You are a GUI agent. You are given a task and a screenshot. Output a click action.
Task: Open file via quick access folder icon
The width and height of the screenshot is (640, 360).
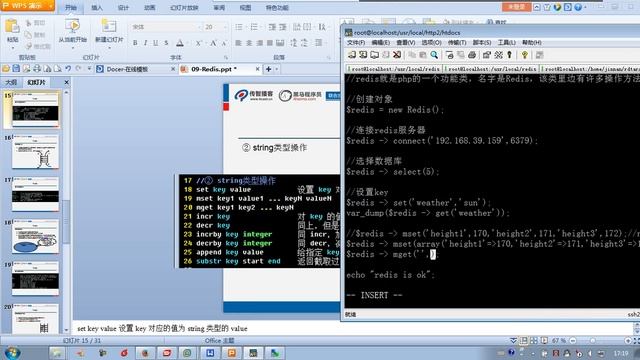pos(6,69)
